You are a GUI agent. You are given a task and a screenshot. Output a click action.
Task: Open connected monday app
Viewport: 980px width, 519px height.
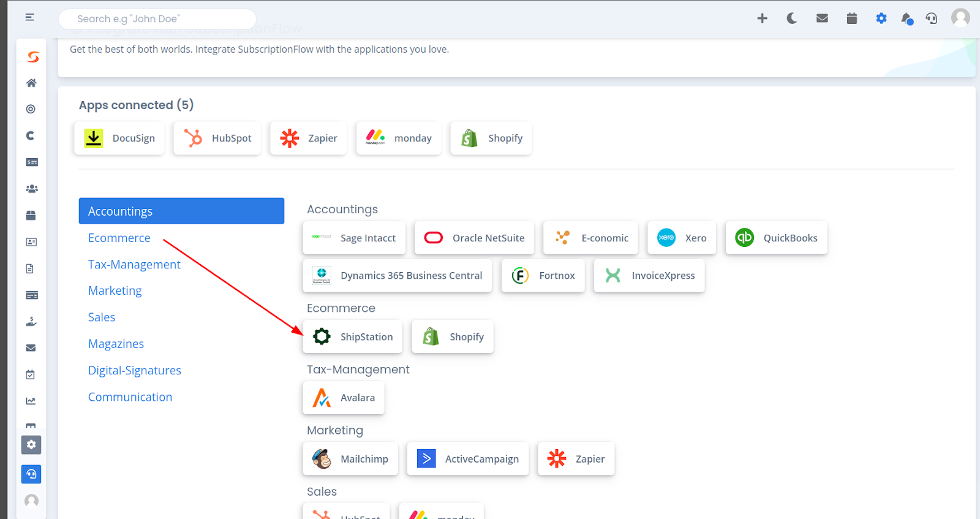coord(399,138)
